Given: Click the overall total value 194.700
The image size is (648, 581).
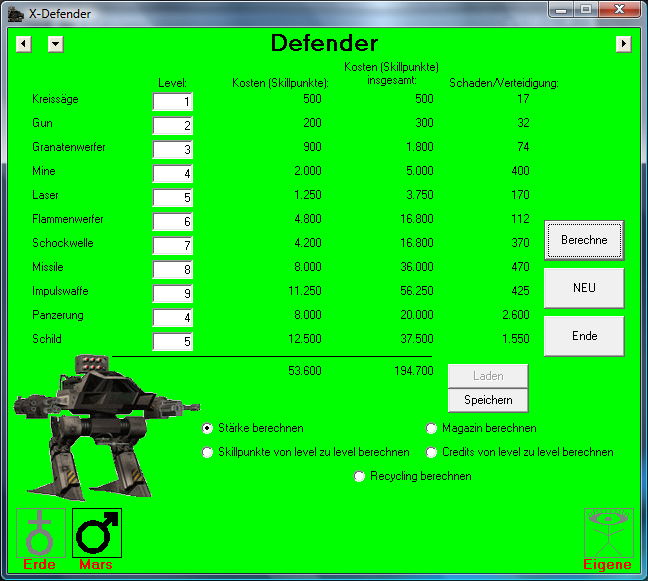Looking at the screenshot, I should point(414,371).
